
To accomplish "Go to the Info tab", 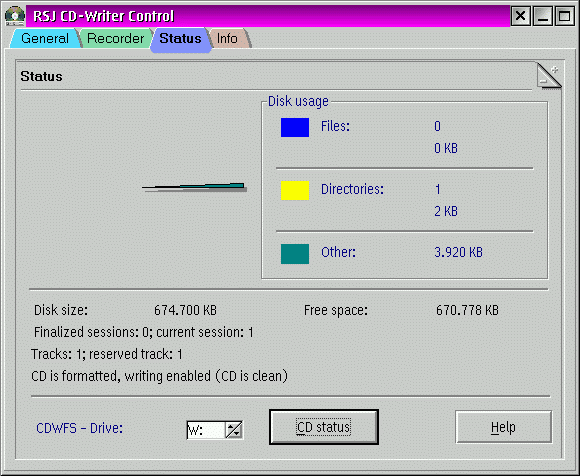I will tap(227, 38).
